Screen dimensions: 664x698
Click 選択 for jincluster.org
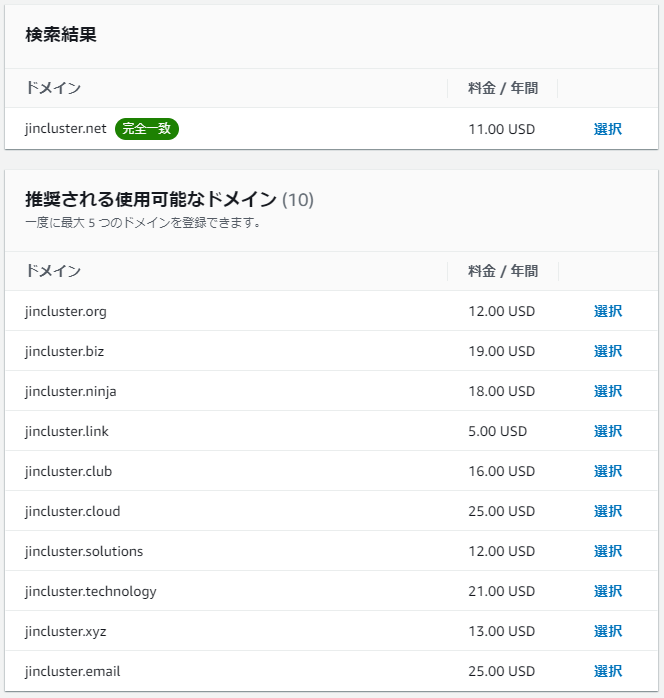(607, 311)
